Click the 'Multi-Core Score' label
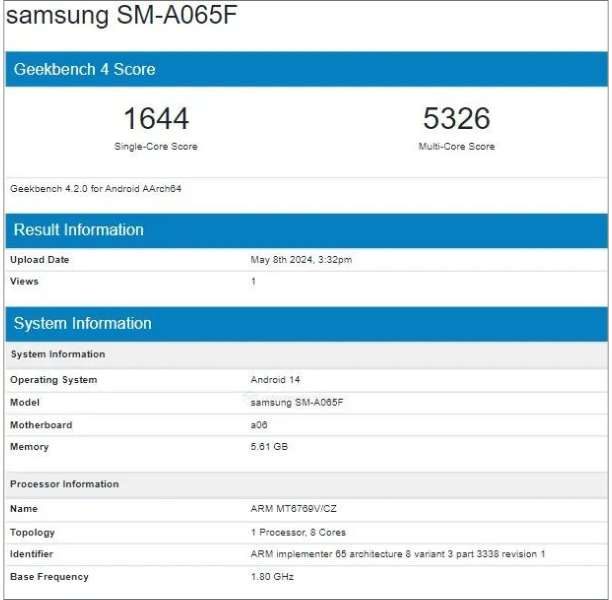612x600 pixels. pyautogui.click(x=456, y=146)
